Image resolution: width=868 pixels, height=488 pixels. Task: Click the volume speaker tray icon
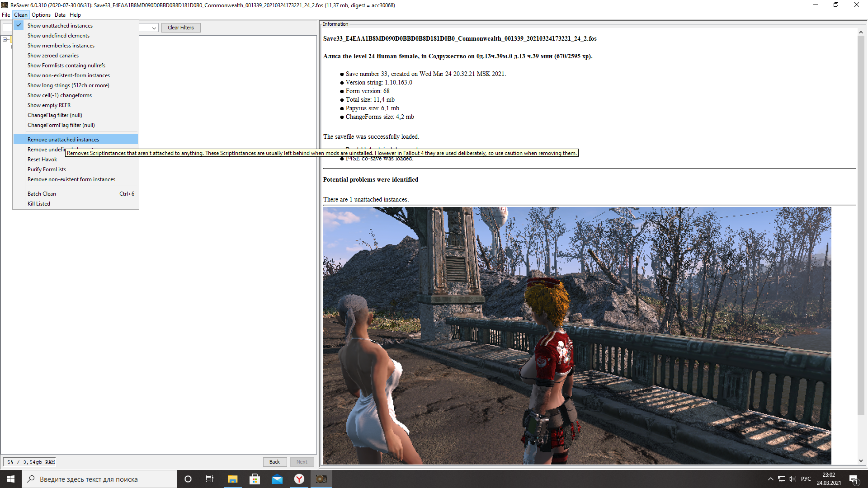pos(792,479)
